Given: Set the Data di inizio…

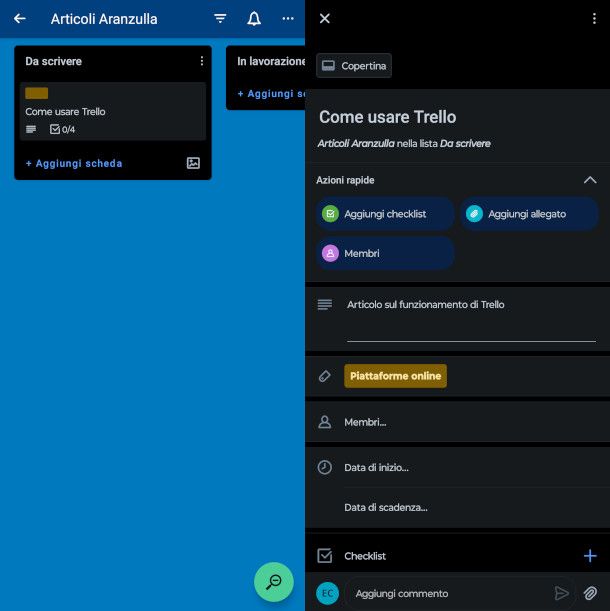Looking at the screenshot, I should click(377, 468).
